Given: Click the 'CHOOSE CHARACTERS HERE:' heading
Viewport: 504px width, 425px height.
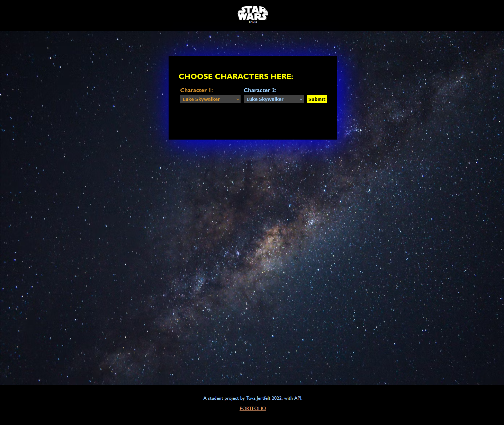Looking at the screenshot, I should pyautogui.click(x=236, y=77).
